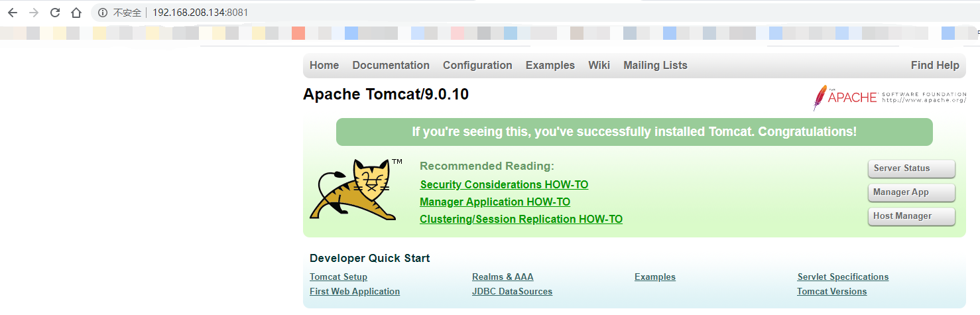
Task: Open the Examples nav item in top bar
Action: [550, 65]
